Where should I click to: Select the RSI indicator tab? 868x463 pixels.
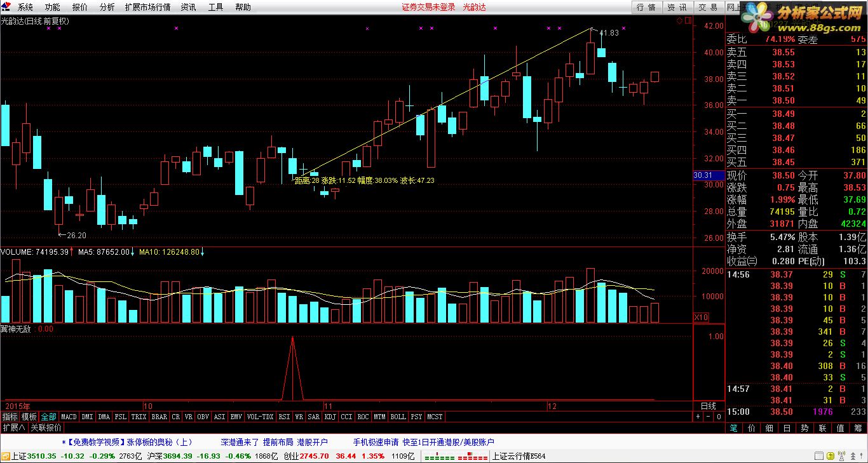[x=284, y=417]
